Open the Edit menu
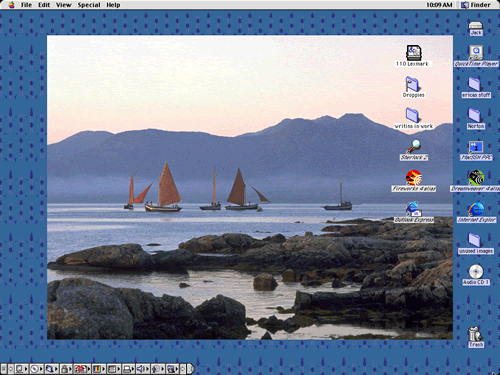 coord(44,5)
